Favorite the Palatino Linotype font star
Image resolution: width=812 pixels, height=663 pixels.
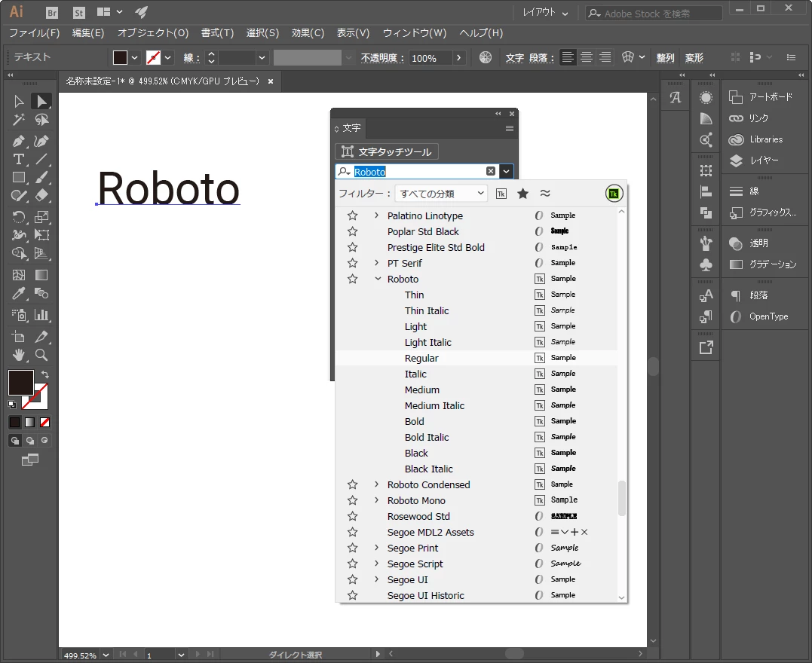click(x=353, y=215)
